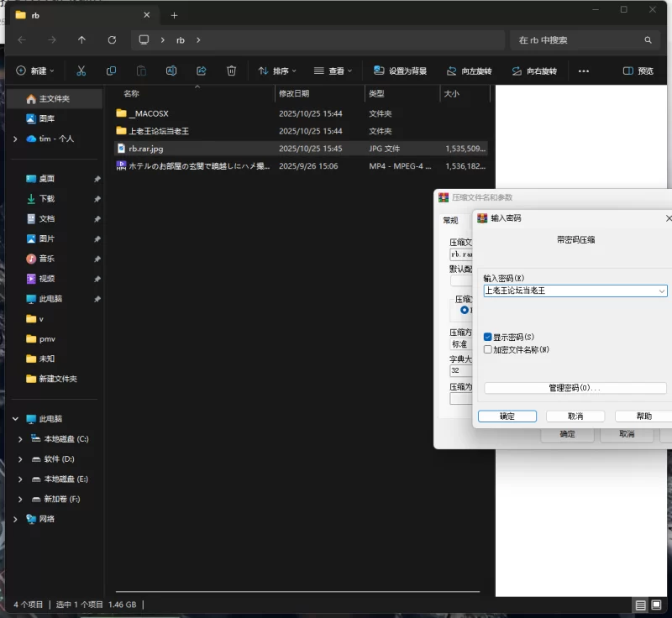This screenshot has width=672, height=618.
Task: Click the Rename icon in the toolbar
Action: point(171,71)
